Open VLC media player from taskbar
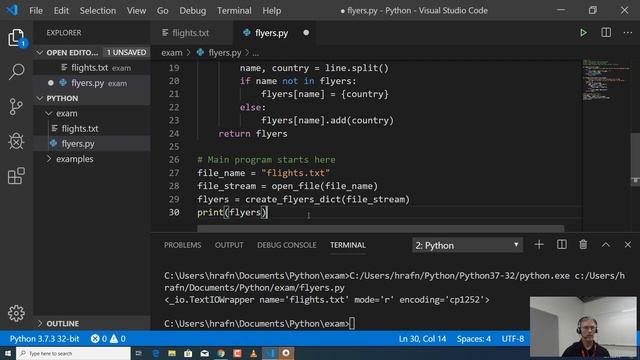The image size is (640, 360). (x=253, y=353)
